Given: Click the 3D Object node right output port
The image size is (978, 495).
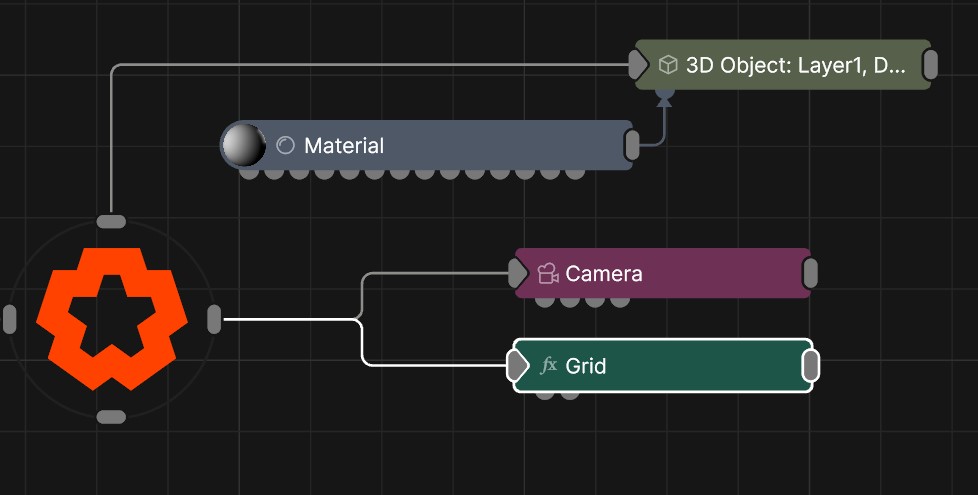Looking at the screenshot, I should coord(930,65).
